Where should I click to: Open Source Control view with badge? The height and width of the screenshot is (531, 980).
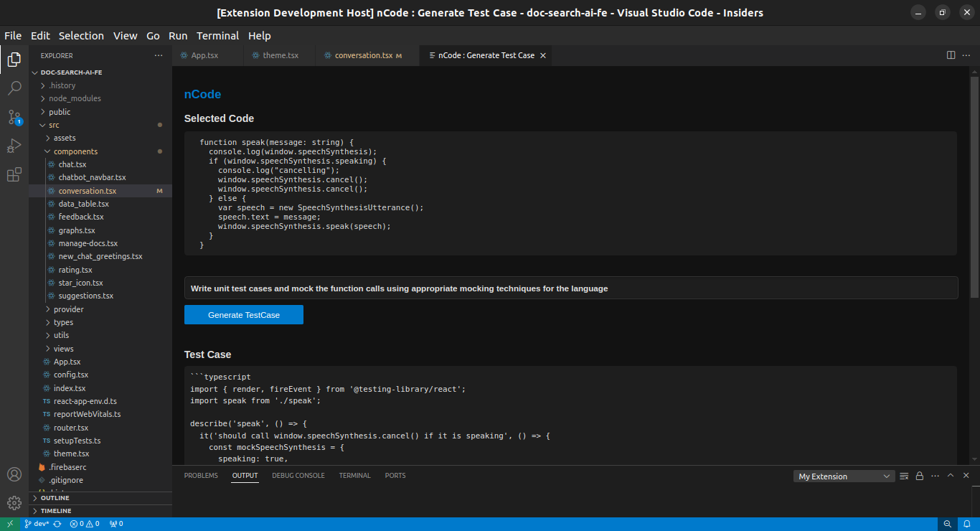click(x=14, y=118)
